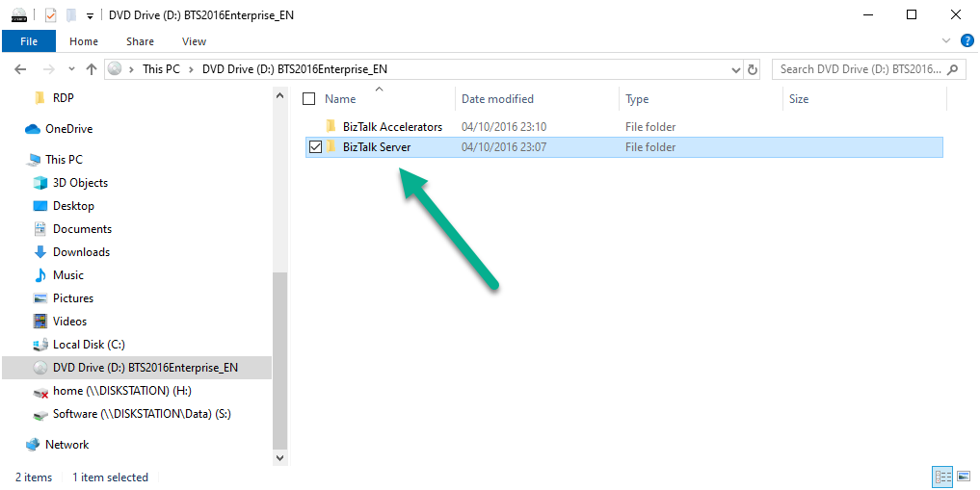Open Customize Quick Access Toolbar dropdown
Viewport: 980px width, 490px height.
[x=90, y=15]
